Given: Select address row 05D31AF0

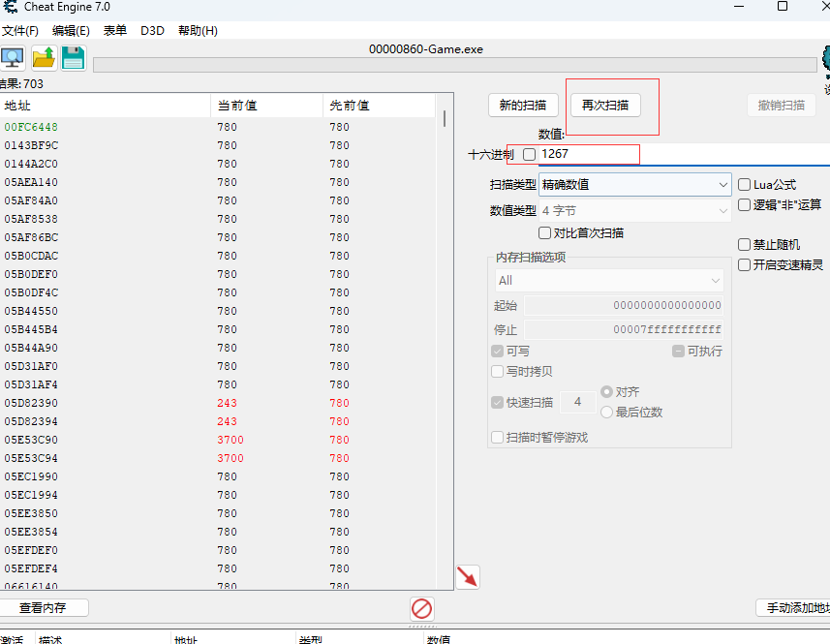Looking at the screenshot, I should 218,366.
